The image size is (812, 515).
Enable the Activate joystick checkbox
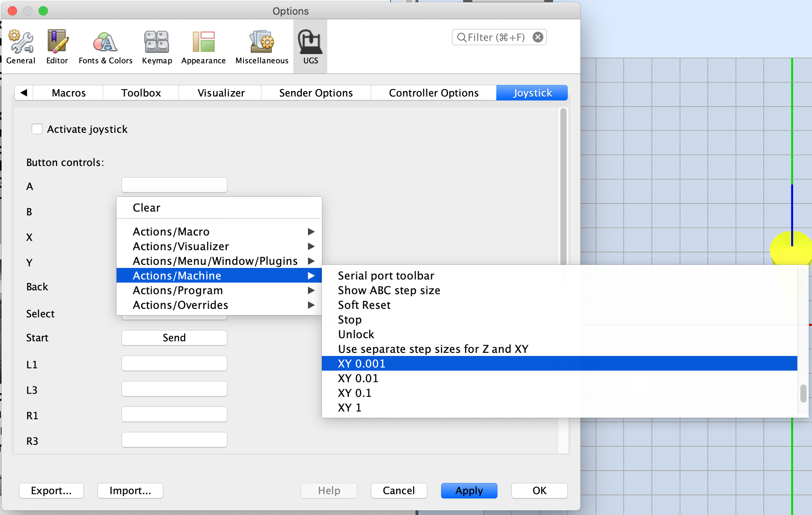pyautogui.click(x=37, y=129)
